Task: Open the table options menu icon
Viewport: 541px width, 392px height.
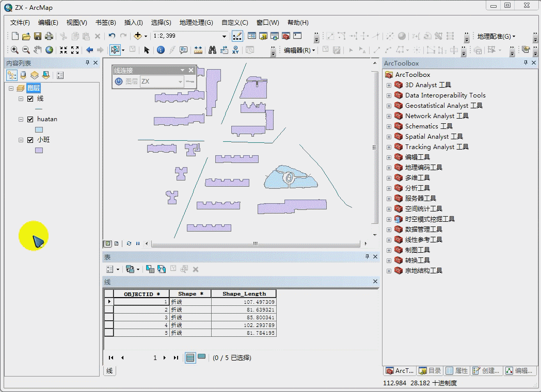Action: click(x=110, y=269)
